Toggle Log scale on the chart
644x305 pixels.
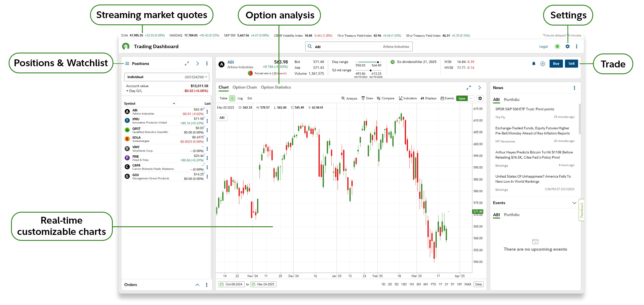[x=240, y=98]
